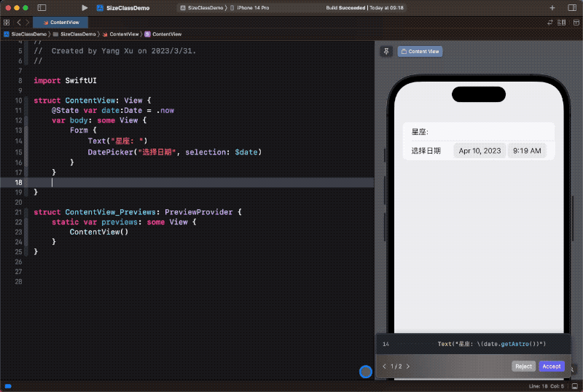Open the 9:19 AM time field
Screen dimensions: 583x392
coord(527,151)
